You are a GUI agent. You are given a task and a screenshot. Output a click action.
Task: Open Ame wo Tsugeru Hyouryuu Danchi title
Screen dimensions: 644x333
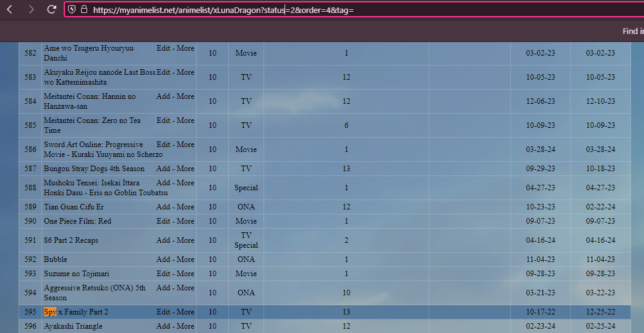click(88, 53)
